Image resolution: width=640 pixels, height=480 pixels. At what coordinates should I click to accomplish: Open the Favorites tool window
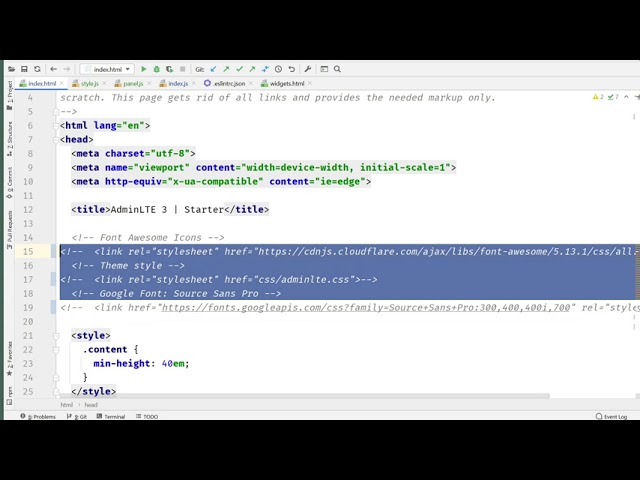click(x=9, y=359)
